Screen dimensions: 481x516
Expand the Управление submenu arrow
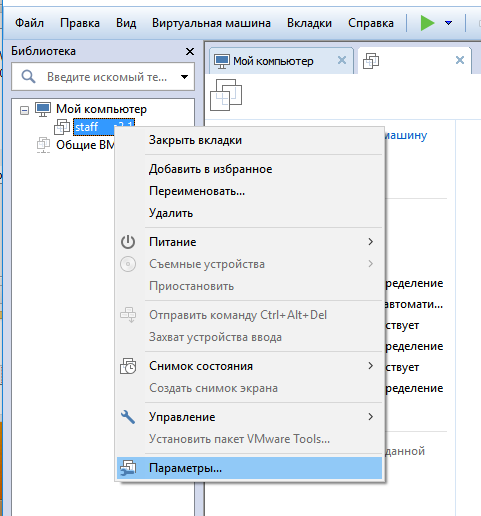tap(370, 417)
